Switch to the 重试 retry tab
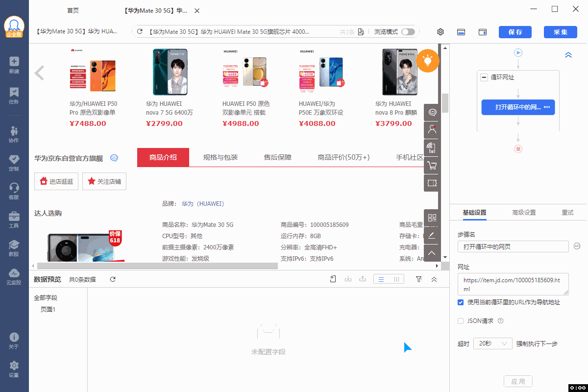Screen dimensions: 588x392 [x=567, y=213]
